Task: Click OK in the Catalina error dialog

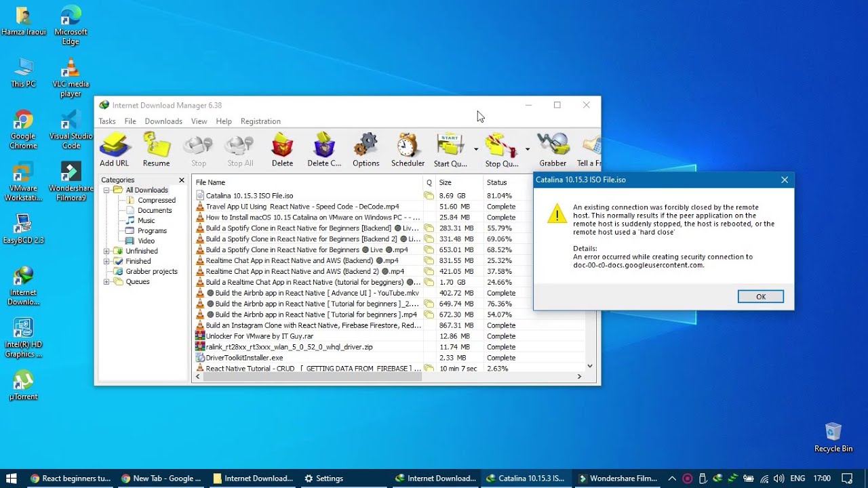Action: 760,297
